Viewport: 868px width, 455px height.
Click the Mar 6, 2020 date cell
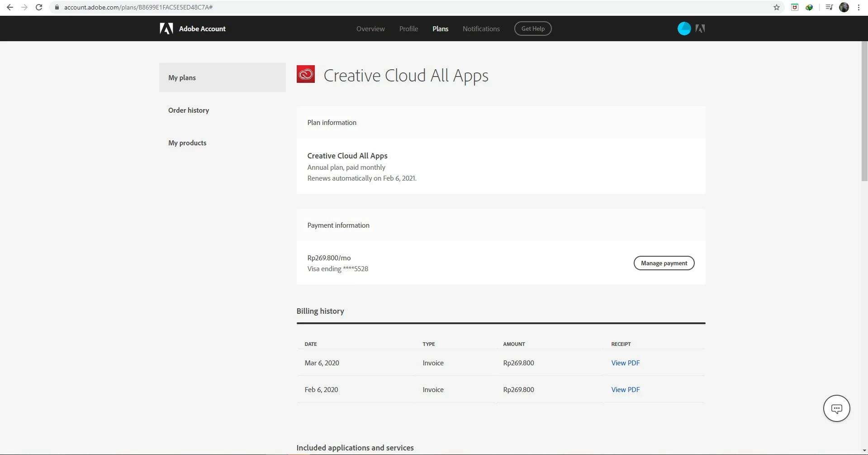click(322, 363)
